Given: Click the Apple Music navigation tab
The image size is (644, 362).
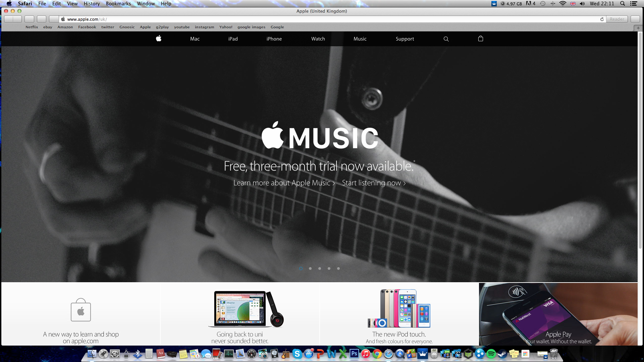Looking at the screenshot, I should pyautogui.click(x=361, y=39).
